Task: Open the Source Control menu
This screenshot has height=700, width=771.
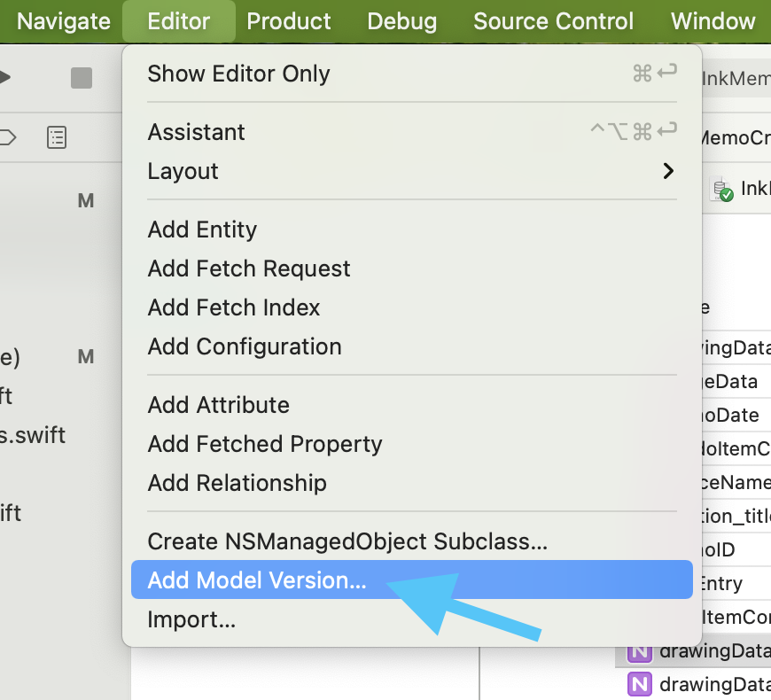Action: pyautogui.click(x=553, y=21)
